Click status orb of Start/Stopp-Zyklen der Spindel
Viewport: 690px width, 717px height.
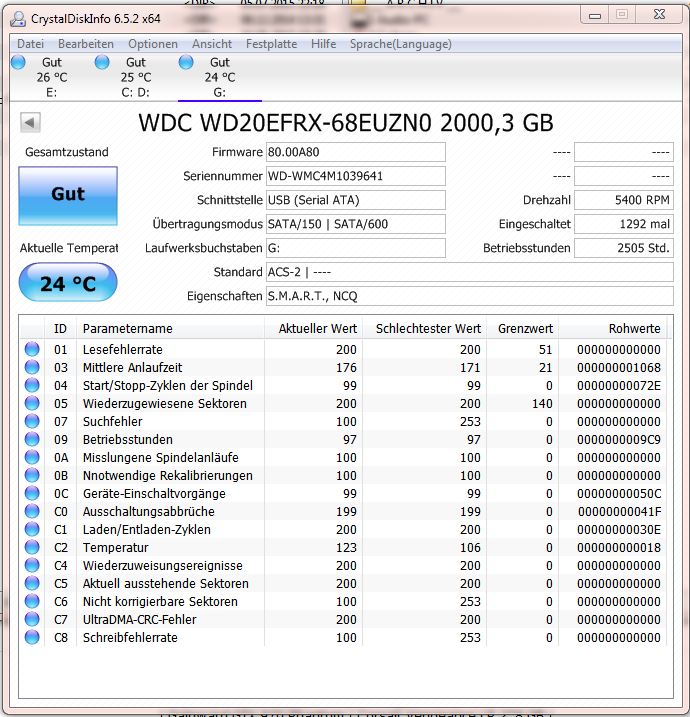[x=32, y=385]
